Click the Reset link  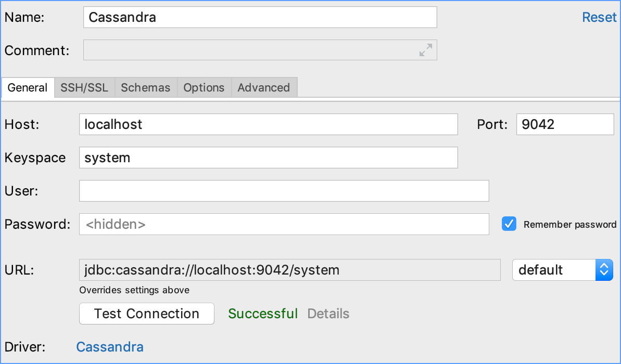click(599, 17)
